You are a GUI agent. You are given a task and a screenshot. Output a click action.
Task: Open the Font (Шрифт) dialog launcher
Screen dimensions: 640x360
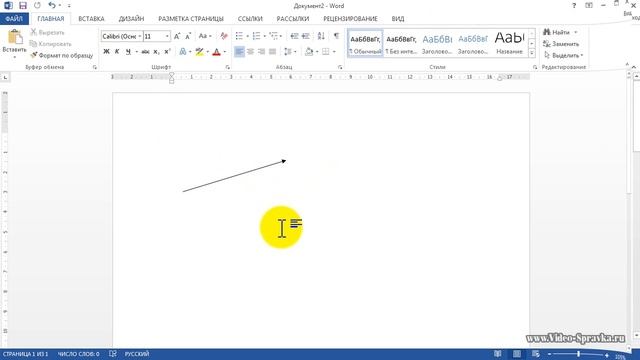coord(227,67)
